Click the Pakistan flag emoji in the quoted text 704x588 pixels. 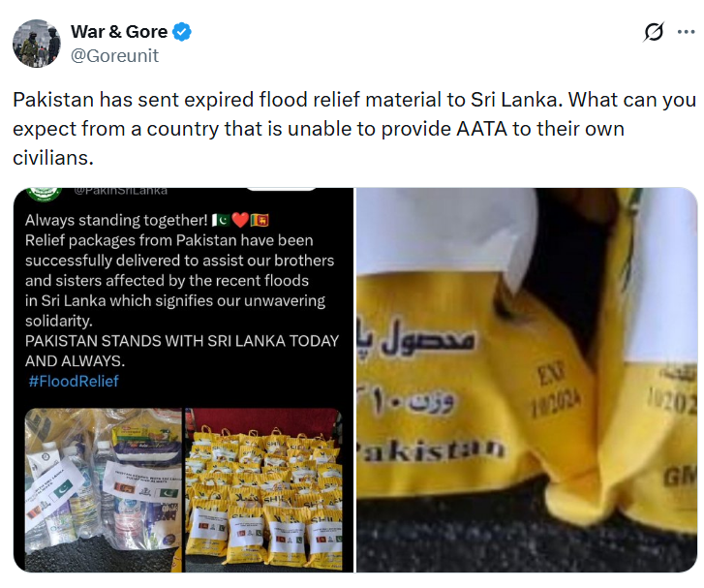(x=221, y=220)
